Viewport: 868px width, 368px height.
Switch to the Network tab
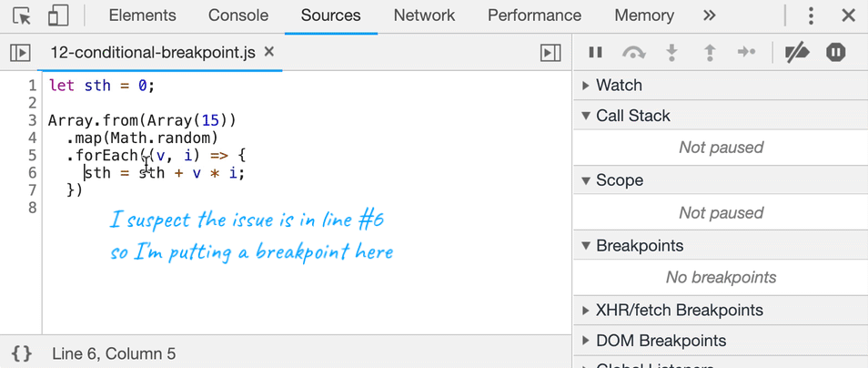(x=424, y=15)
